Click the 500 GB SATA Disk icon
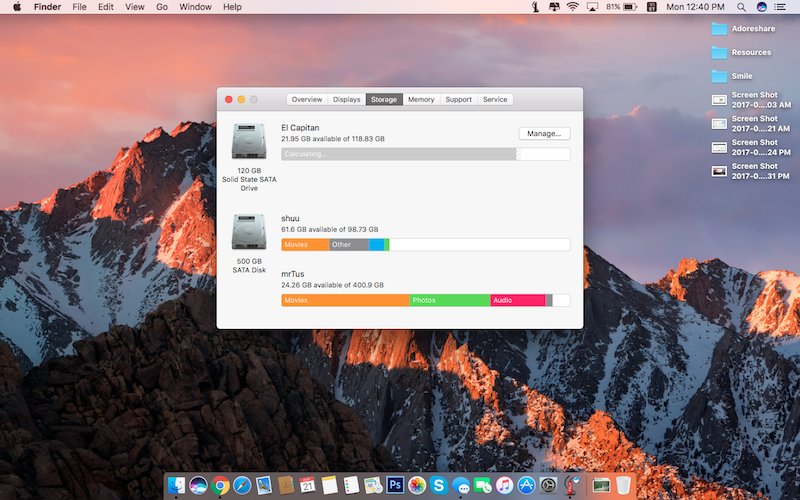 tap(248, 231)
